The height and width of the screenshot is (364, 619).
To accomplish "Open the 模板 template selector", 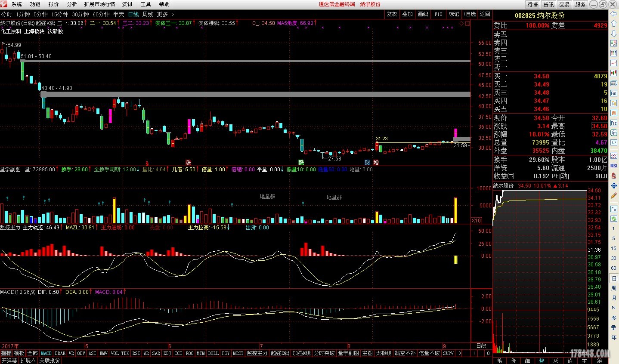I will click(19, 353).
